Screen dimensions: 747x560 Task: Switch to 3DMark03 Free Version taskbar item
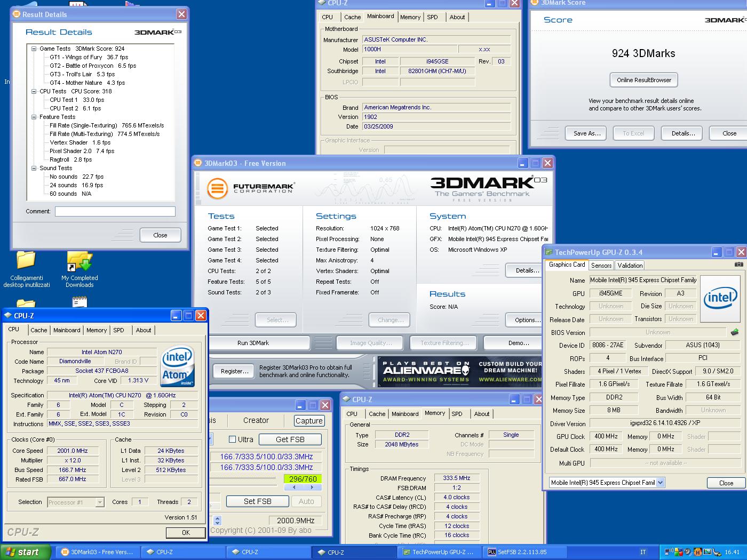98,552
